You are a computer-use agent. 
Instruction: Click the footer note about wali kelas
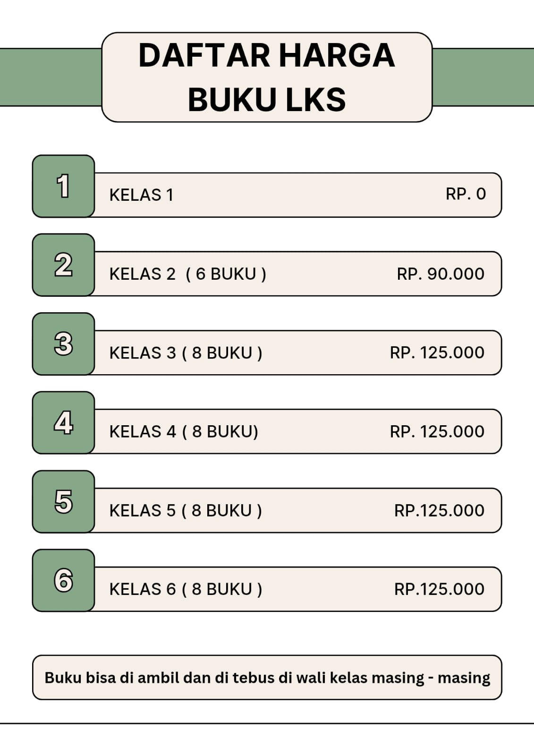[x=267, y=678]
